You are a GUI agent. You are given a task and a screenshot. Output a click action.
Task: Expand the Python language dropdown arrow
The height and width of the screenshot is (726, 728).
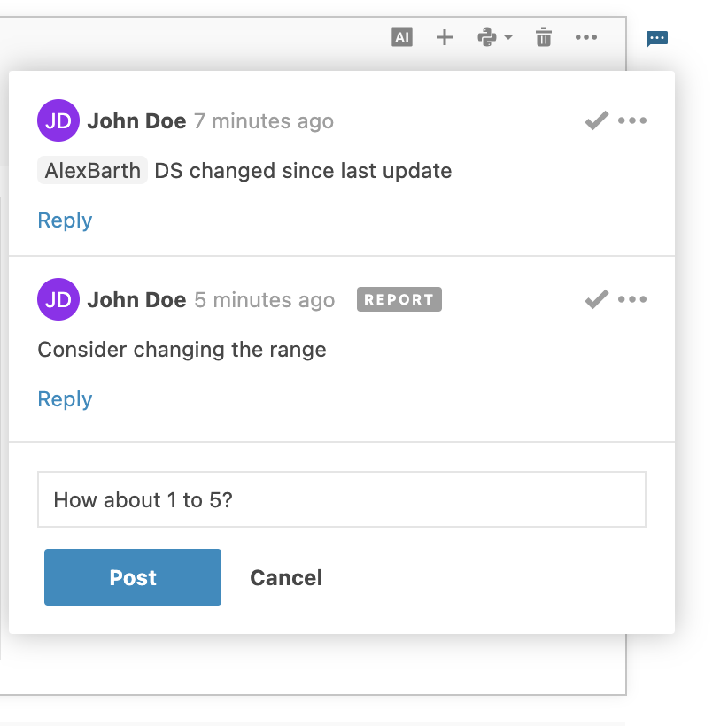pos(508,39)
